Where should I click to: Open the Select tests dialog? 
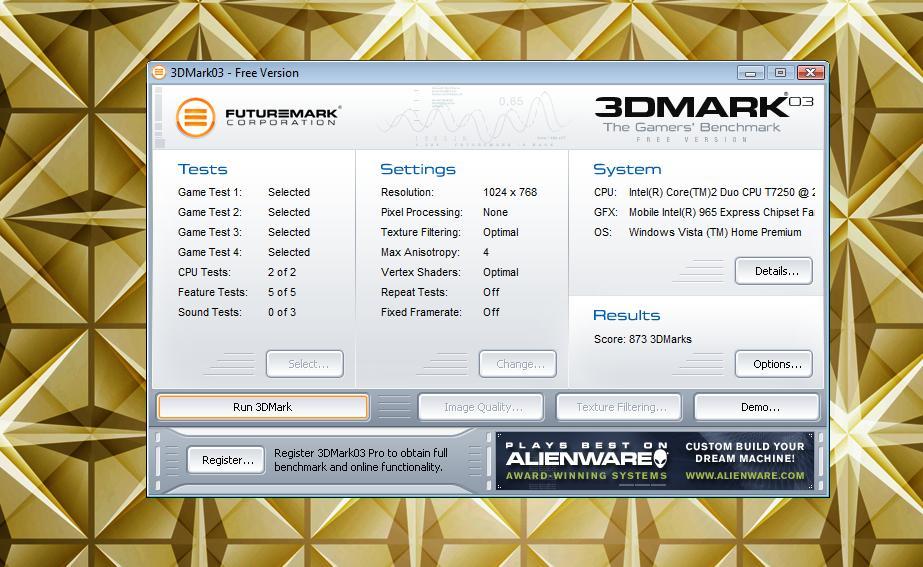pyautogui.click(x=305, y=364)
